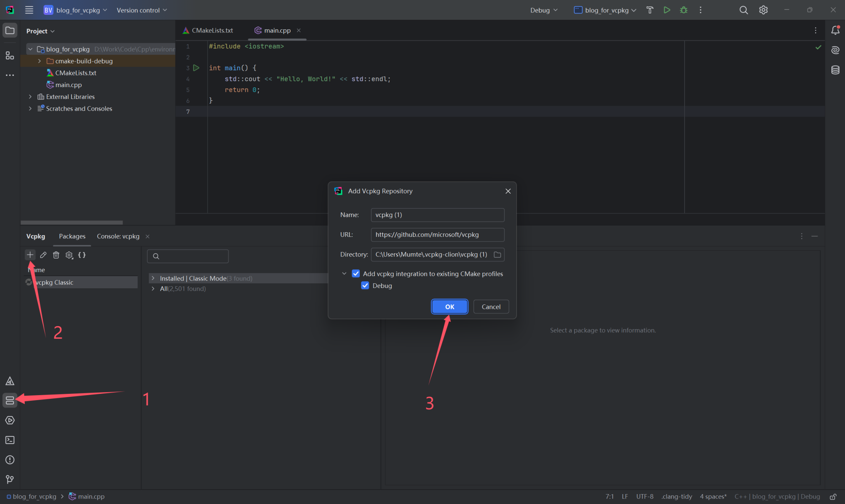Viewport: 845px width, 504px height.
Task: Delete vcpkg repository using trash icon
Action: click(56, 255)
